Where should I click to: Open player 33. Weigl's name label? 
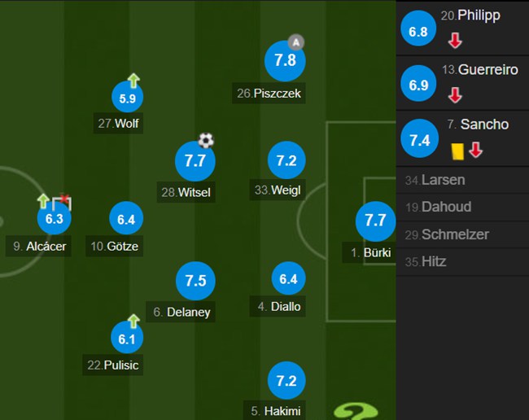click(x=278, y=190)
